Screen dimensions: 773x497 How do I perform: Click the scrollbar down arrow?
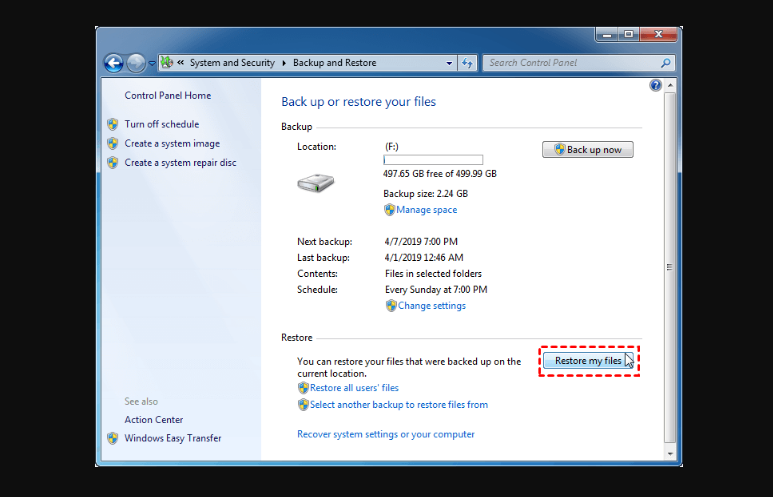tap(670, 454)
